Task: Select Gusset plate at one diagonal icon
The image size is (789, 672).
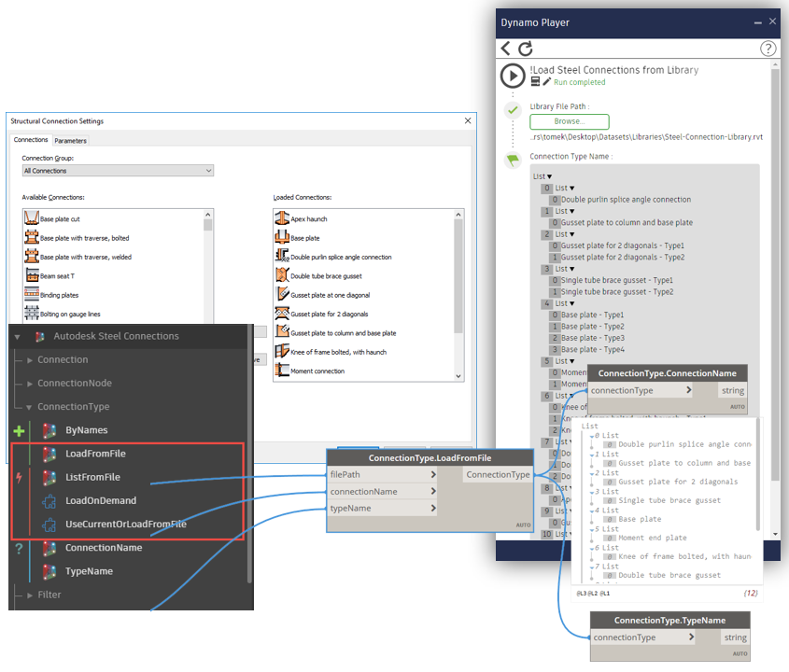Action: point(282,294)
